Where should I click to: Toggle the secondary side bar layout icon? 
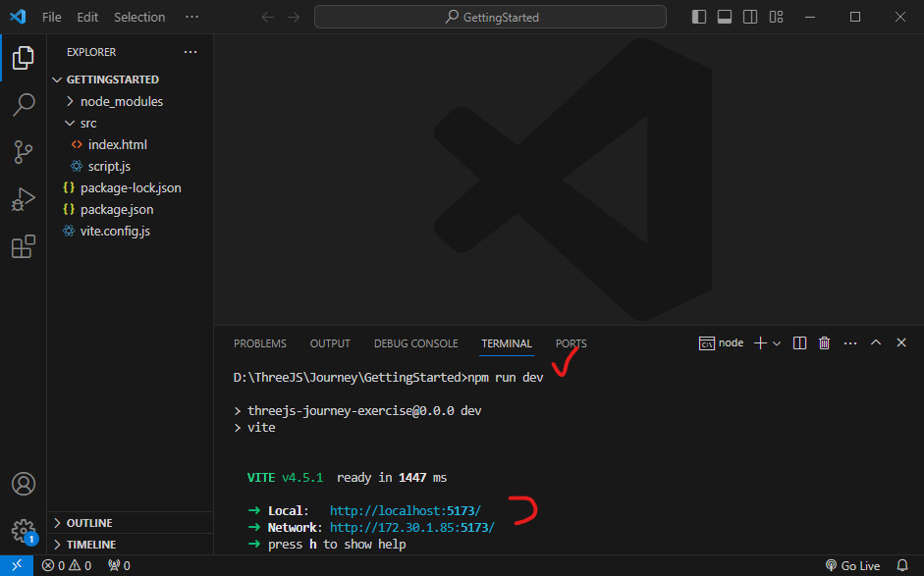750,17
